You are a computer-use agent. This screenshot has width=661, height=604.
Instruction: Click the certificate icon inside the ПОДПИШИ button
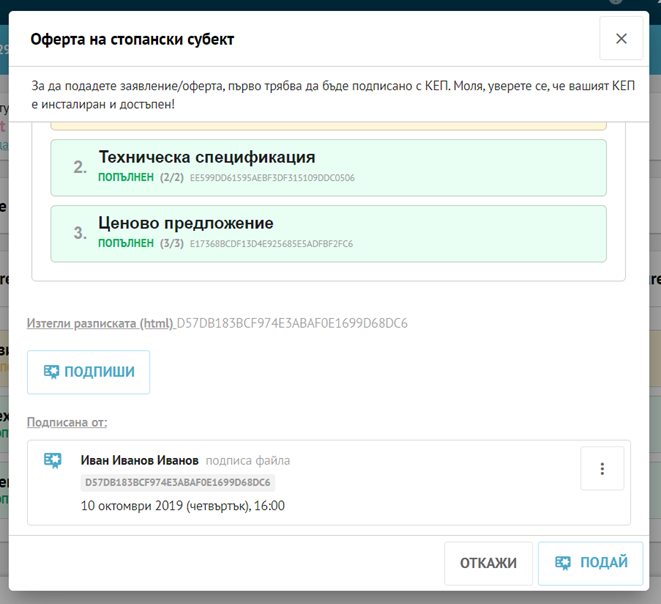click(x=51, y=372)
